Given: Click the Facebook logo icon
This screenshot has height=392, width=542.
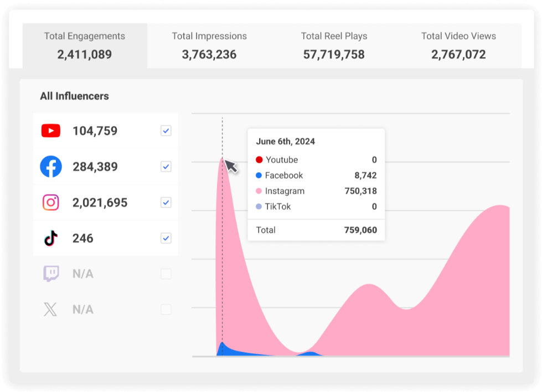Looking at the screenshot, I should click(x=51, y=167).
